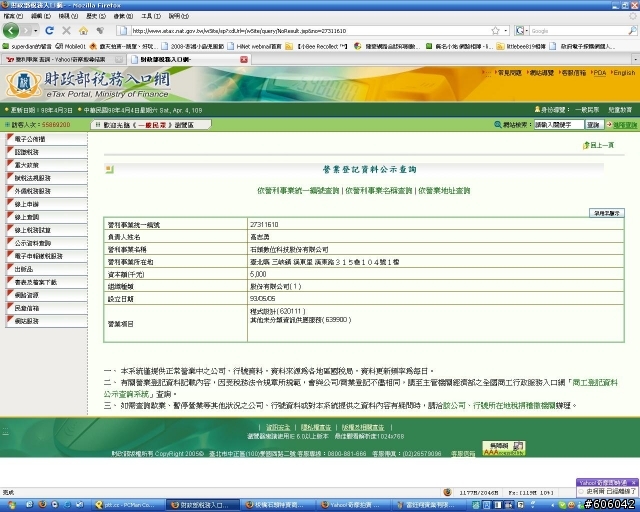
Task: Open the address bar history dropdown
Action: pos(506,31)
